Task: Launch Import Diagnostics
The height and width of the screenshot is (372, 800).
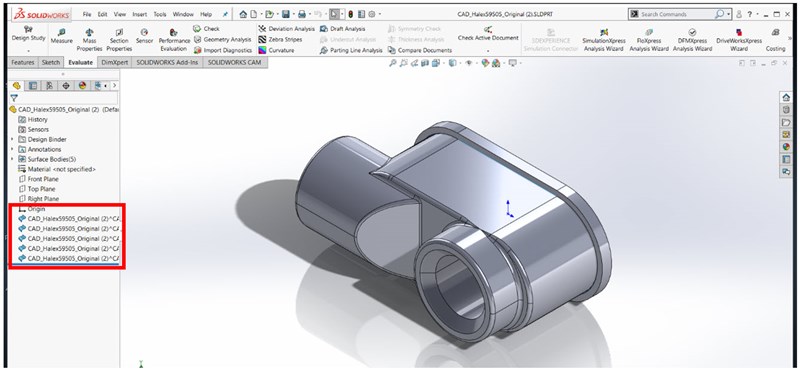Action: (x=222, y=50)
